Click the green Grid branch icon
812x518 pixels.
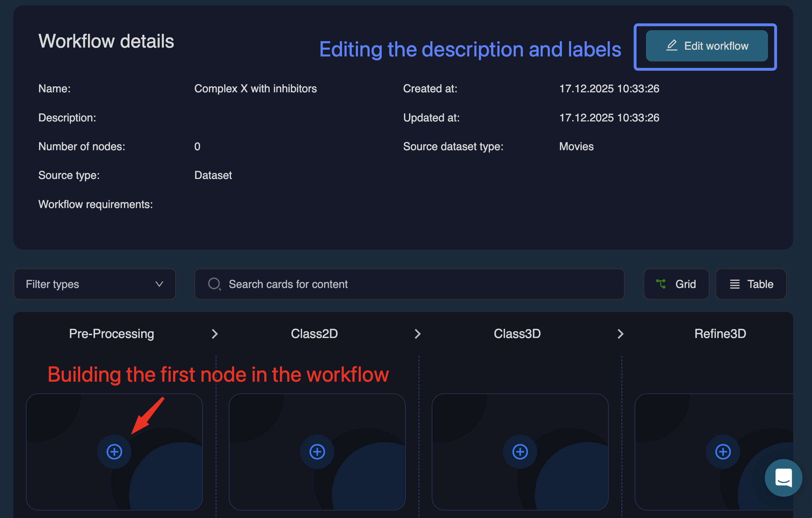pos(661,284)
